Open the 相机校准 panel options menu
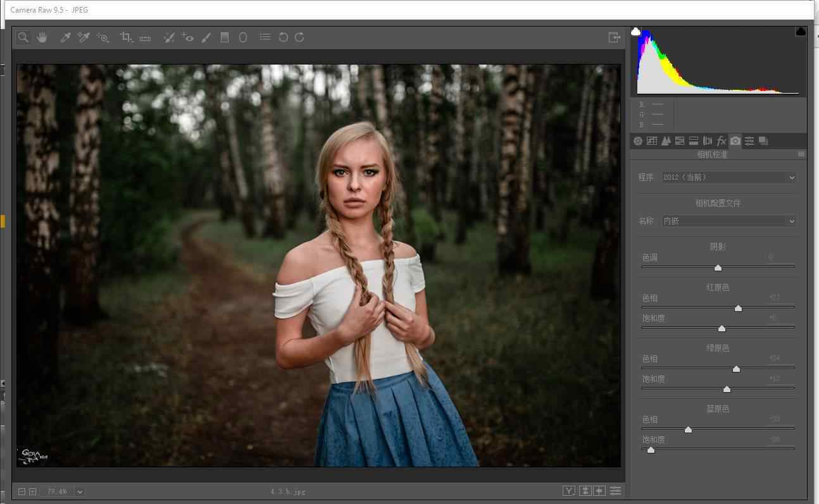This screenshot has width=819, height=504. pos(801,154)
